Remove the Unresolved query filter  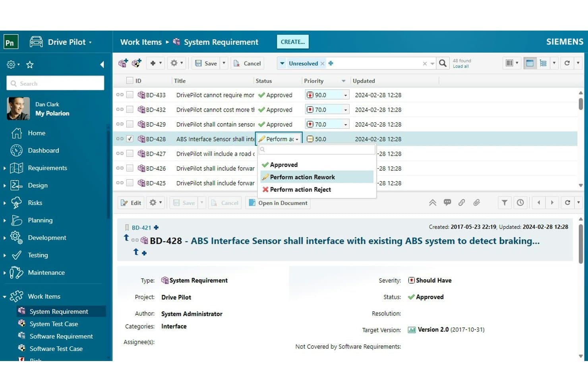[x=323, y=64]
